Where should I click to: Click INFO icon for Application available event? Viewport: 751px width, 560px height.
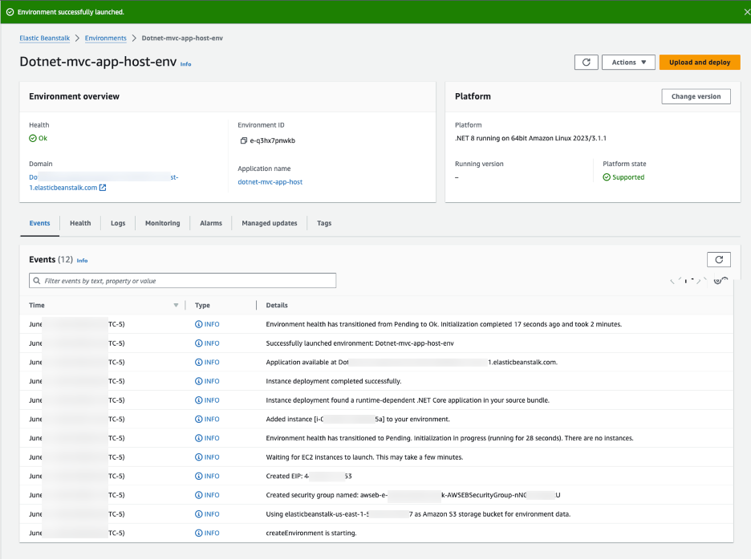pyautogui.click(x=199, y=362)
